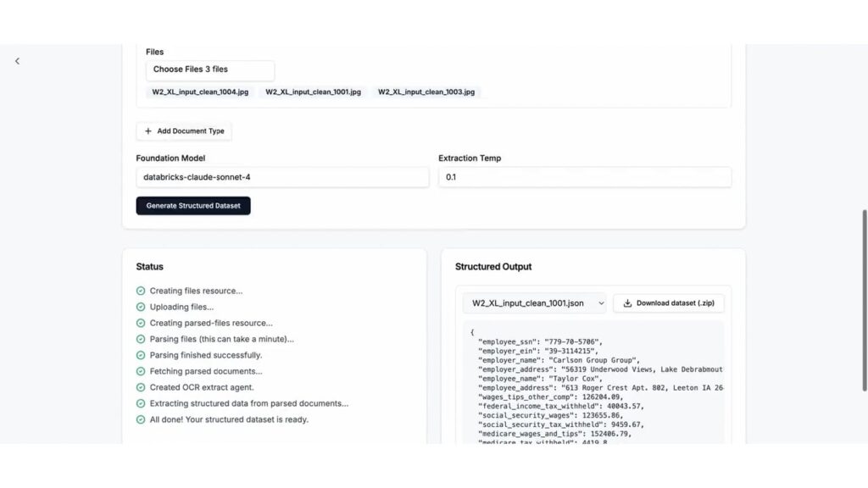Click check icon beside Fetching parsed documents
This screenshot has width=868, height=488.
tap(141, 371)
